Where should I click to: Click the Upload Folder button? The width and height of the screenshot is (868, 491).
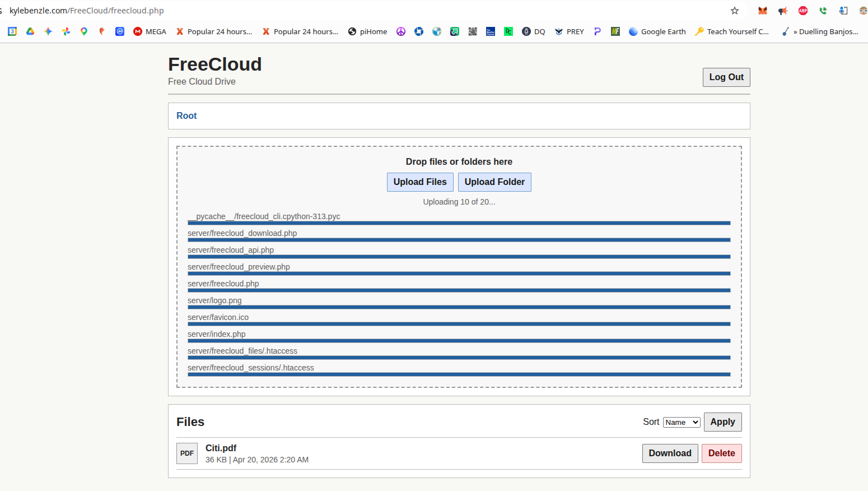pyautogui.click(x=494, y=182)
